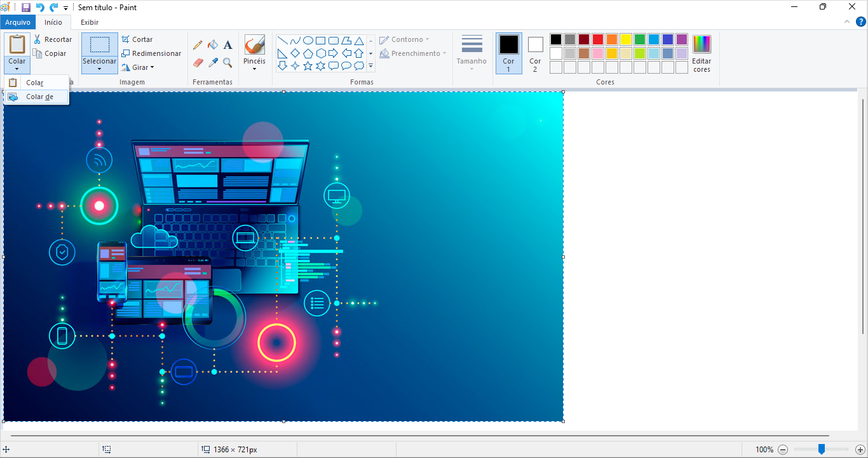Click the Recortar cut button
868x458 pixels.
click(x=53, y=39)
